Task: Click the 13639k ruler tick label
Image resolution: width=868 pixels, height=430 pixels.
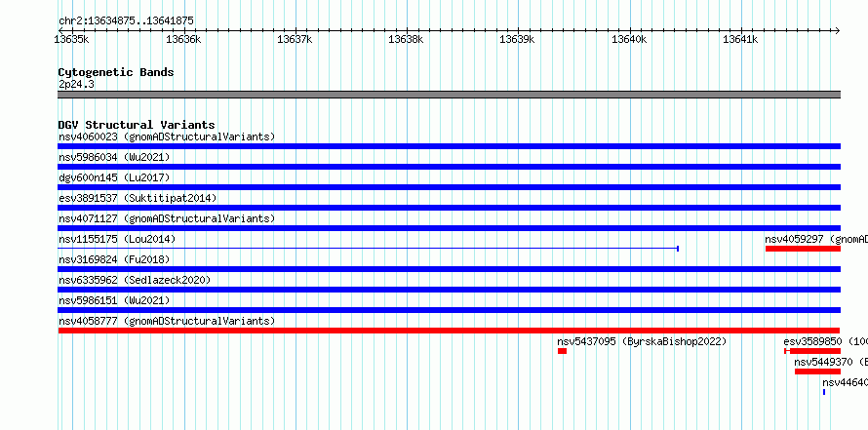Action: click(x=517, y=39)
